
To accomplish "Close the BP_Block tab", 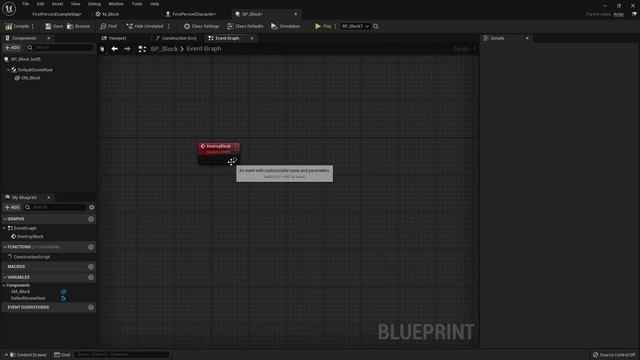I will (x=296, y=14).
